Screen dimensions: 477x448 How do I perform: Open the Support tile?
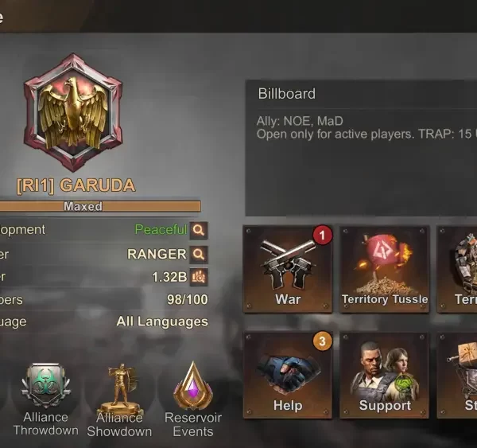point(385,376)
